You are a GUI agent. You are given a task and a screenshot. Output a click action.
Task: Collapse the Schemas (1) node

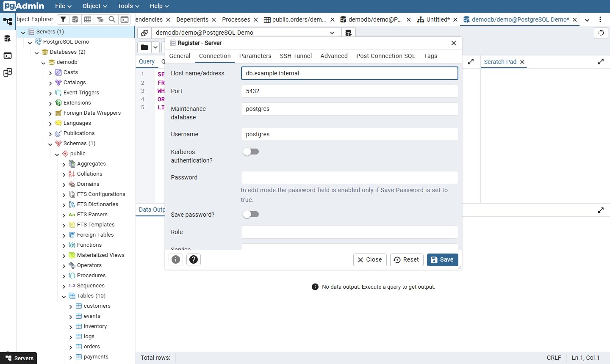(50, 144)
